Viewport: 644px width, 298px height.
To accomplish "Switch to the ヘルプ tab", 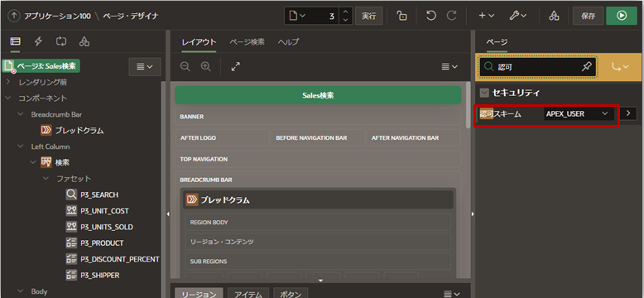I will click(x=288, y=42).
